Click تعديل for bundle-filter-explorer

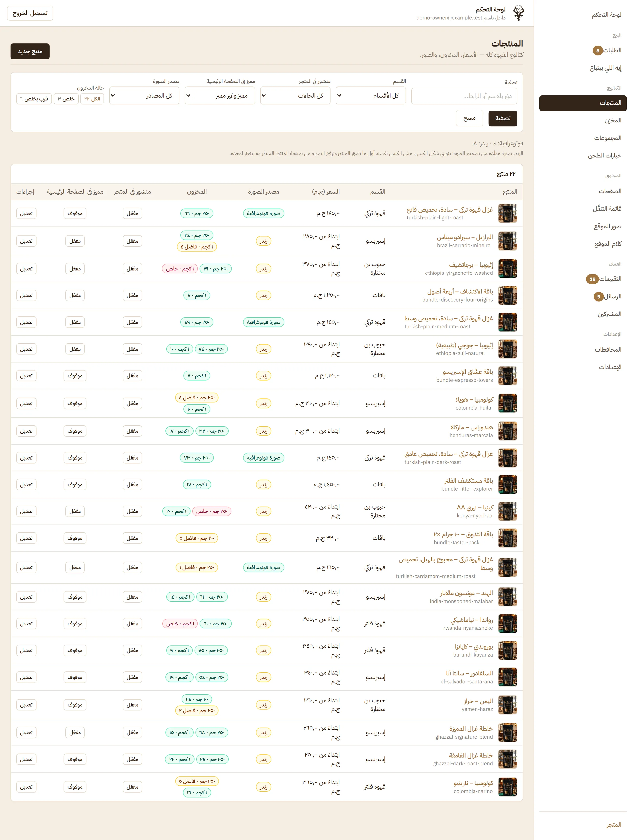(x=26, y=485)
